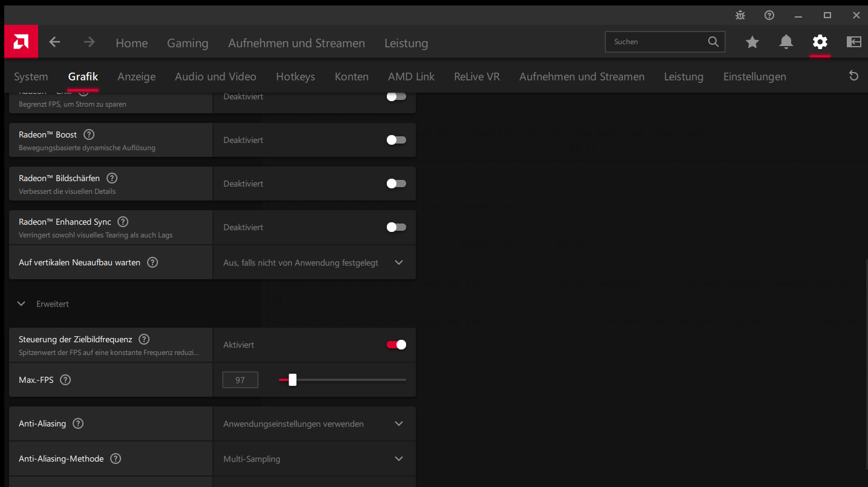Enable Radeon Enhanced Sync switch

[x=396, y=227]
